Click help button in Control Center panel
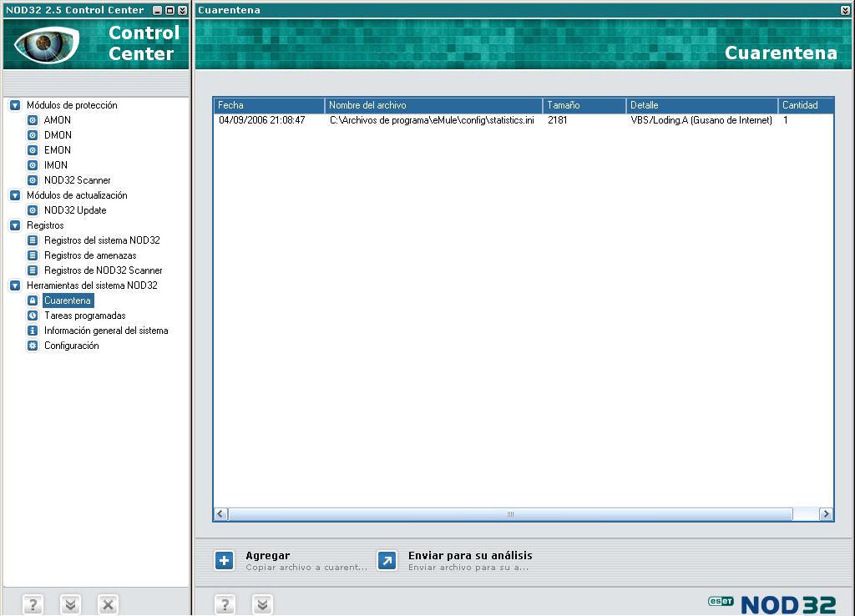 tap(33, 604)
